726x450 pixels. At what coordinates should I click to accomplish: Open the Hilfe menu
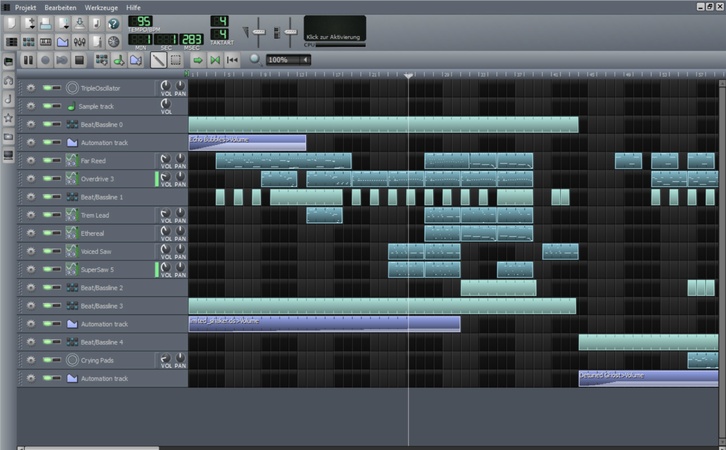(x=133, y=7)
